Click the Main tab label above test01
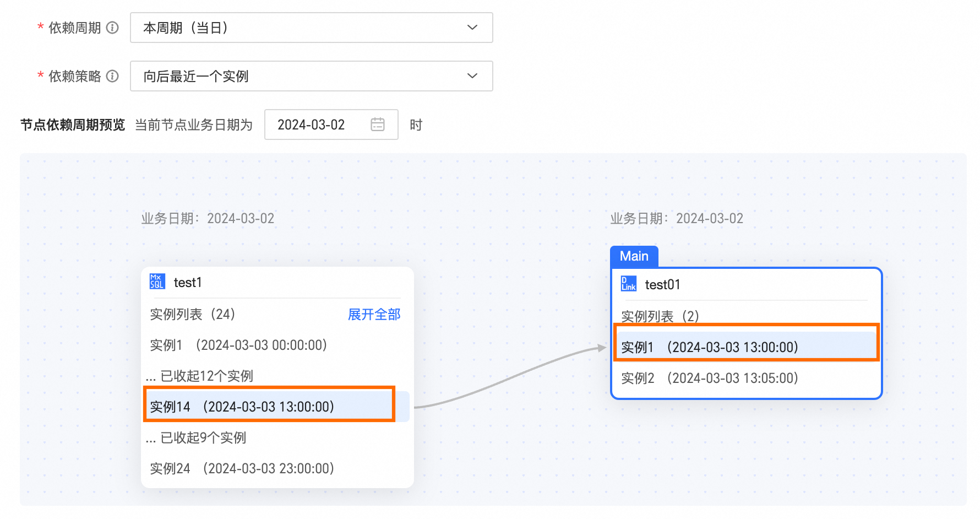 [634, 256]
